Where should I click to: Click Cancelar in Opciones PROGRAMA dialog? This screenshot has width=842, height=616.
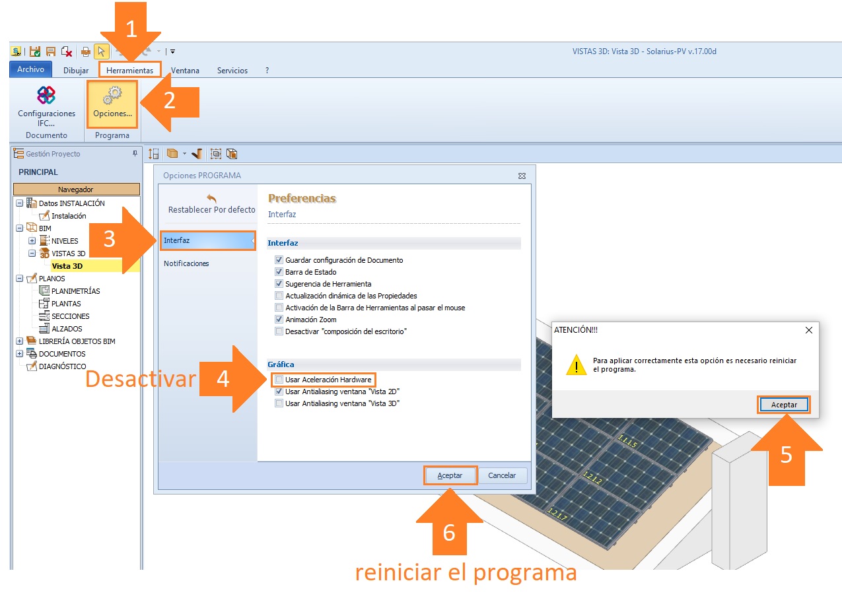point(502,475)
